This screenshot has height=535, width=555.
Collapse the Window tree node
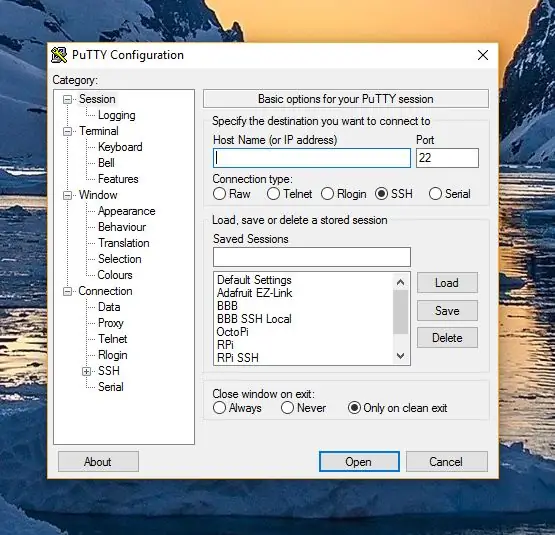tap(67, 195)
